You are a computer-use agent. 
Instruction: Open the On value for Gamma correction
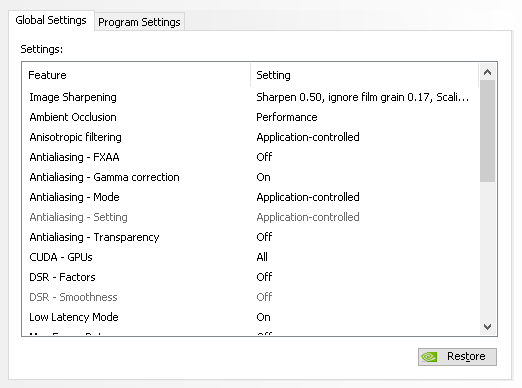coord(263,177)
